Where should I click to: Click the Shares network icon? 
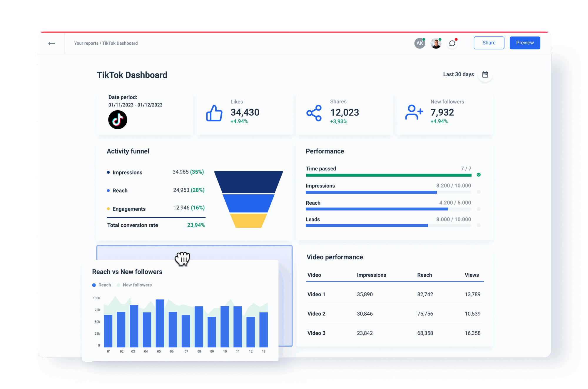click(313, 112)
